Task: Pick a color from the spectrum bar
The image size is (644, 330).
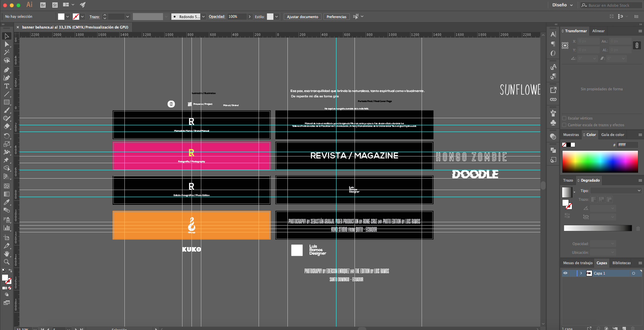Action: click(x=600, y=161)
